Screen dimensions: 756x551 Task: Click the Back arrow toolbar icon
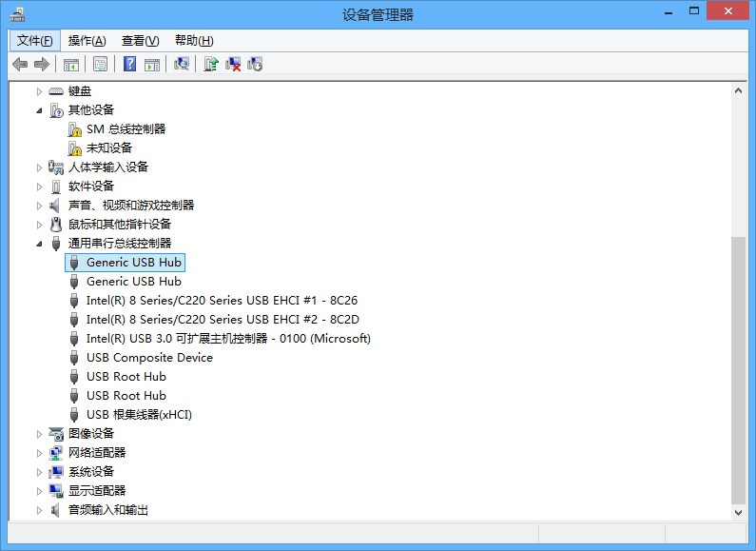pyautogui.click(x=20, y=64)
